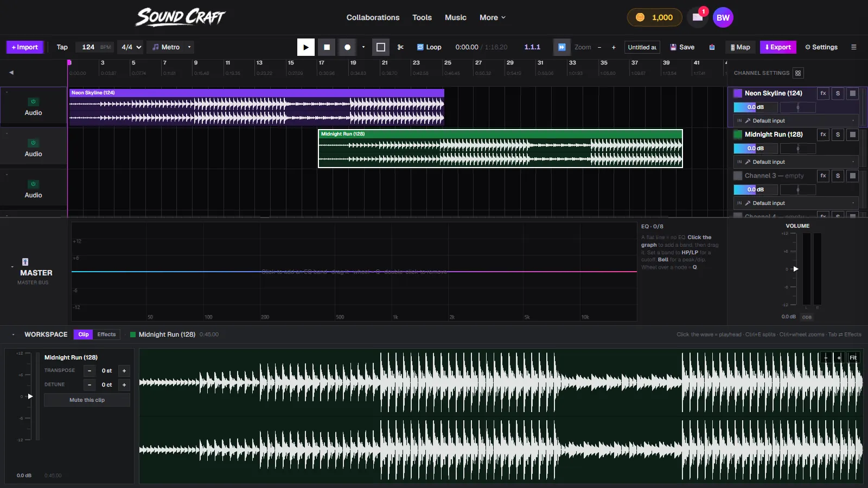This screenshot has width=868, height=488.
Task: Click the icon right of Save
Action: pos(712,47)
